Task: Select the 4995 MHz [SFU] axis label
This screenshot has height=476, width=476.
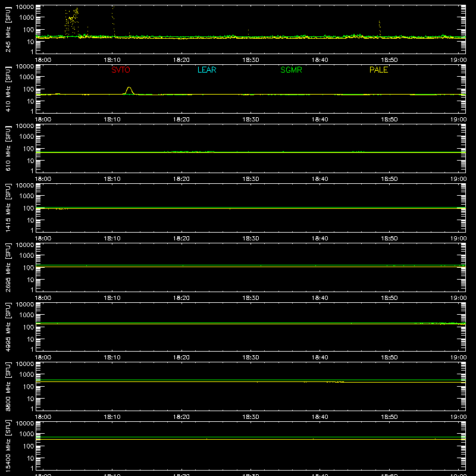Action: pyautogui.click(x=8, y=327)
